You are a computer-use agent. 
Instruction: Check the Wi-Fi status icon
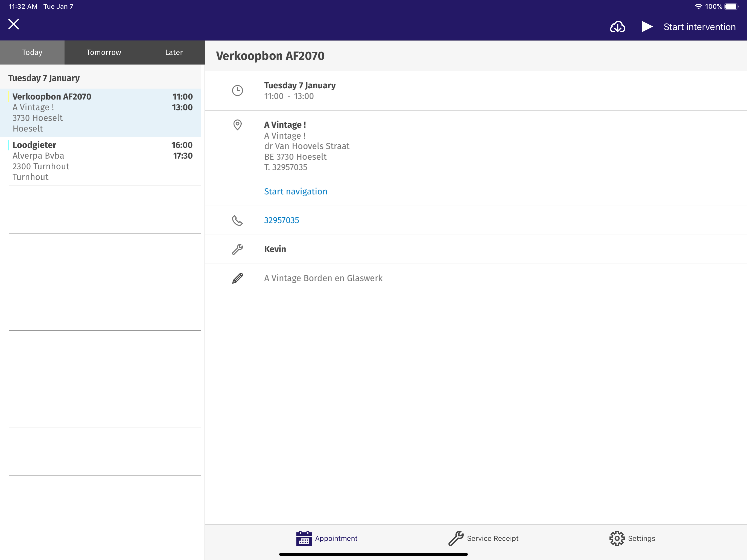(x=698, y=6)
